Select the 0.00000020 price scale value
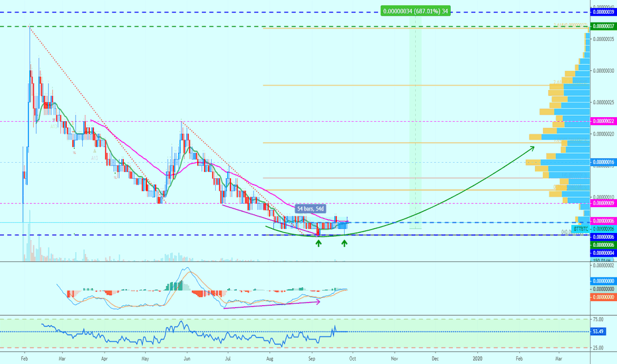 (603, 134)
